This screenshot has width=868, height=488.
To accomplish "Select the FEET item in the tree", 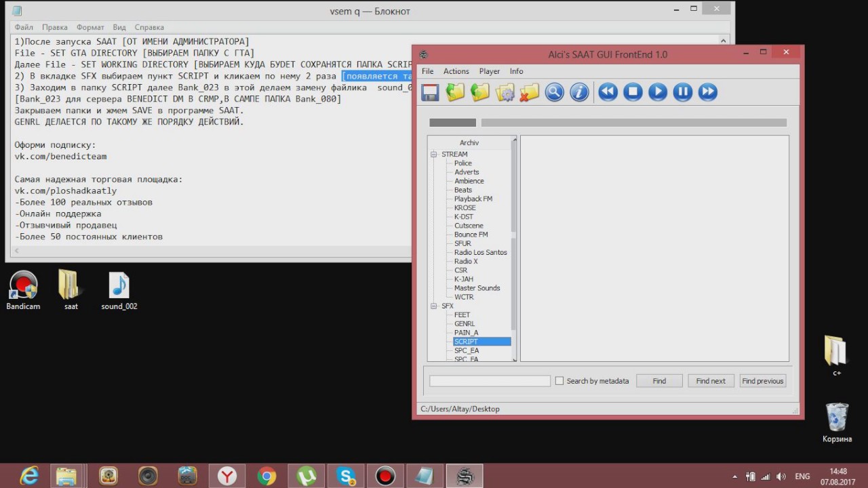I will click(x=462, y=315).
